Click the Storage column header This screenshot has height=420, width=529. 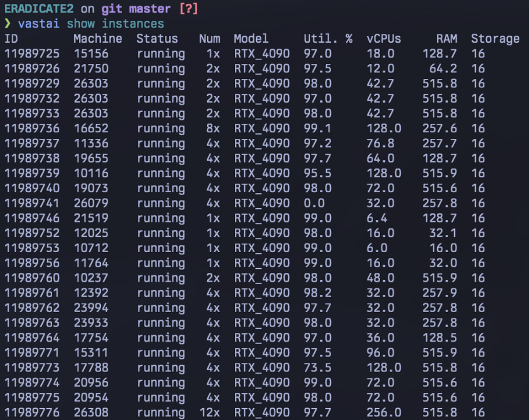coord(495,39)
